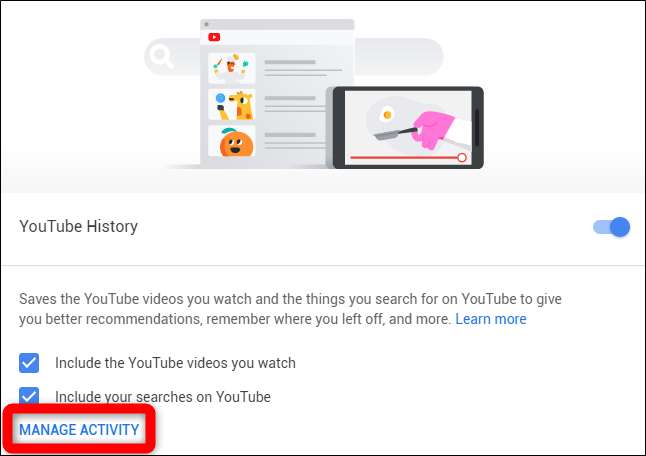The width and height of the screenshot is (646, 456).
Task: Click the YouTube History heading text
Action: (x=79, y=226)
